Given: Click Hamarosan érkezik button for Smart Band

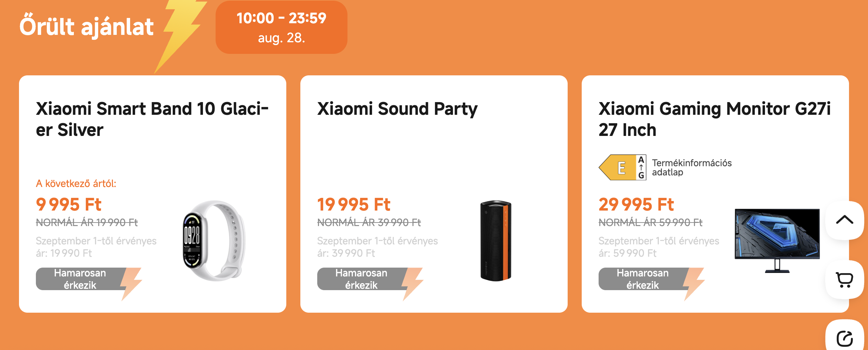Looking at the screenshot, I should pyautogui.click(x=80, y=279).
